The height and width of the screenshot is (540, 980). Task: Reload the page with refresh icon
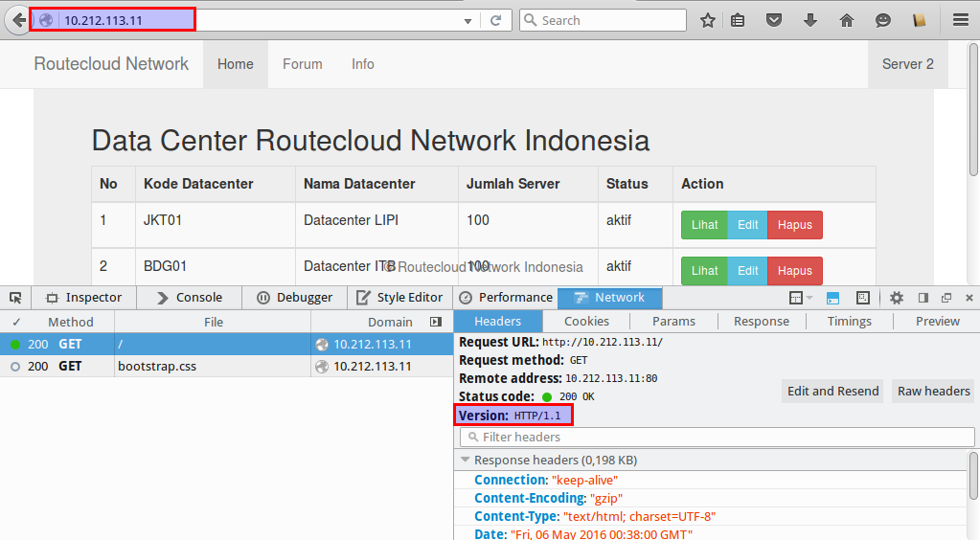coord(495,20)
